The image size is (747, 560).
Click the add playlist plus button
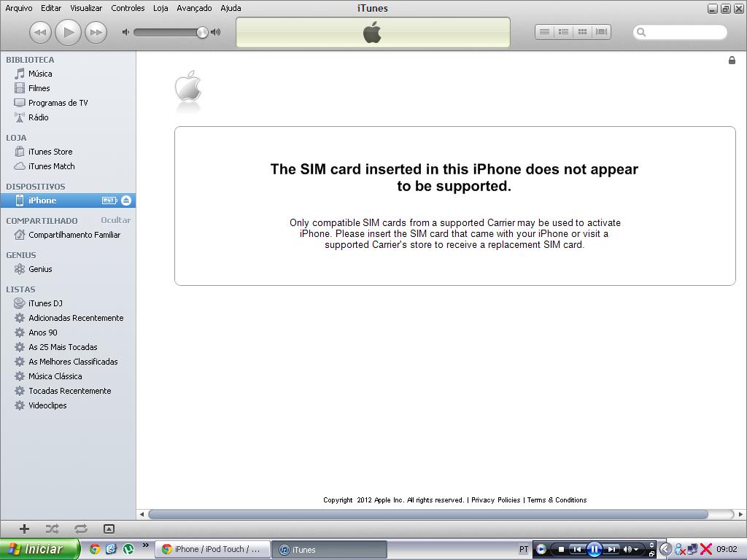pos(24,529)
